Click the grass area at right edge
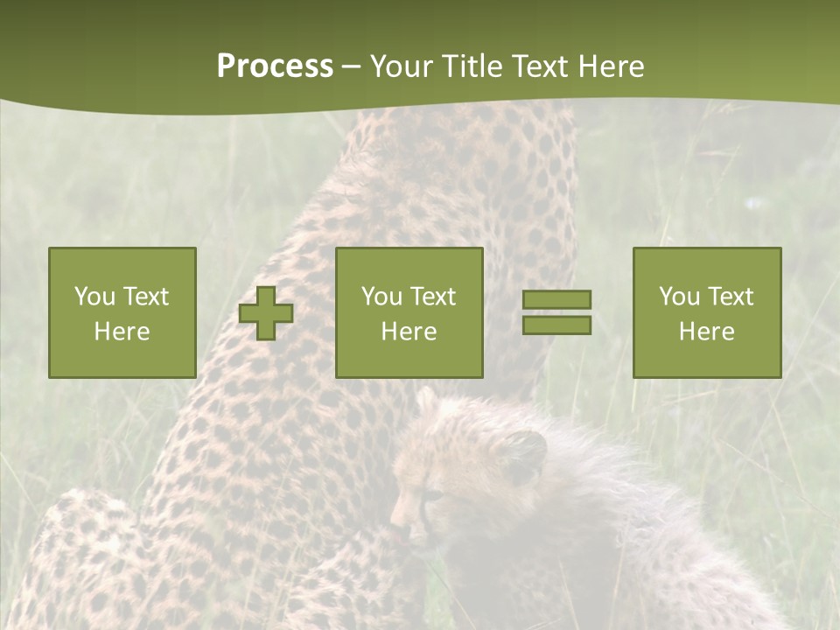The image size is (840, 630). (805, 437)
